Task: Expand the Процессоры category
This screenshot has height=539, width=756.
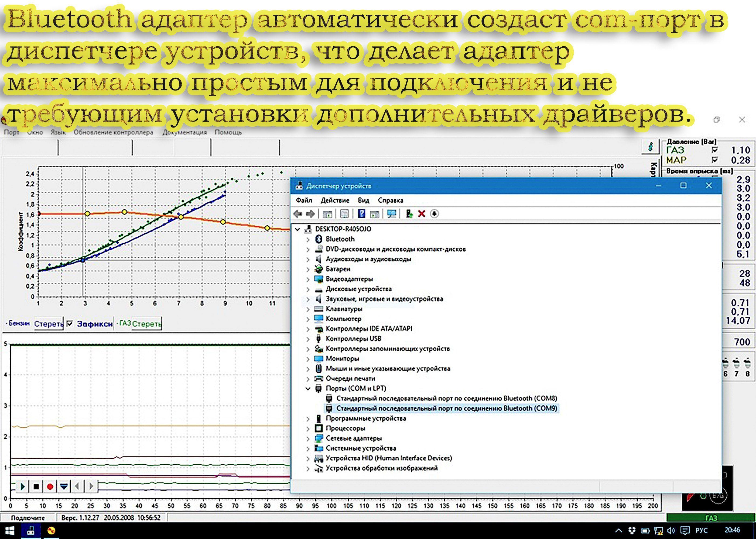Action: click(308, 429)
